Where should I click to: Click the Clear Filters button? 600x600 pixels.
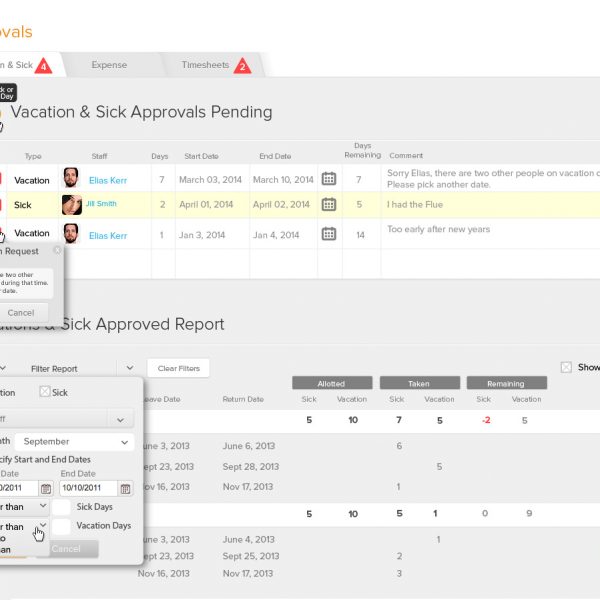coord(178,368)
